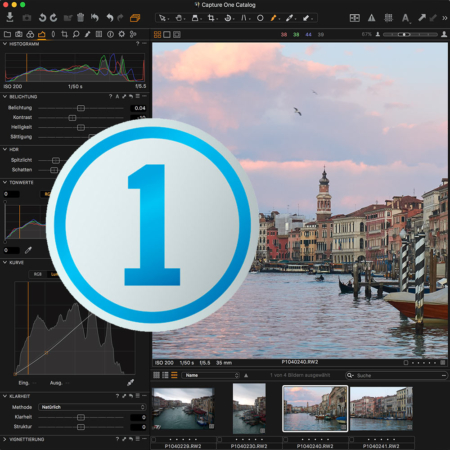Screen dimensions: 450x450
Task: Open the Color three-circles tool tab
Action: tap(30, 34)
